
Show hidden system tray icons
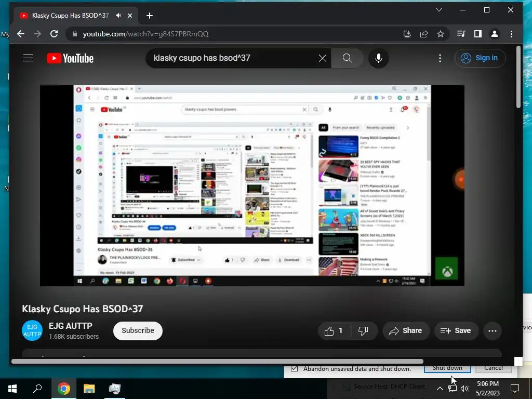440,389
